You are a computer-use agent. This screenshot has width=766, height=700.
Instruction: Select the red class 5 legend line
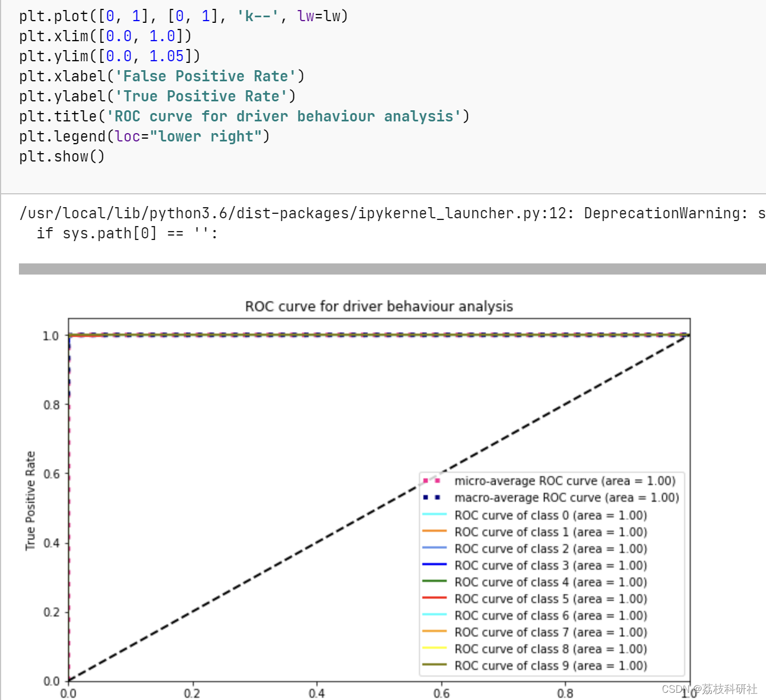pyautogui.click(x=433, y=599)
